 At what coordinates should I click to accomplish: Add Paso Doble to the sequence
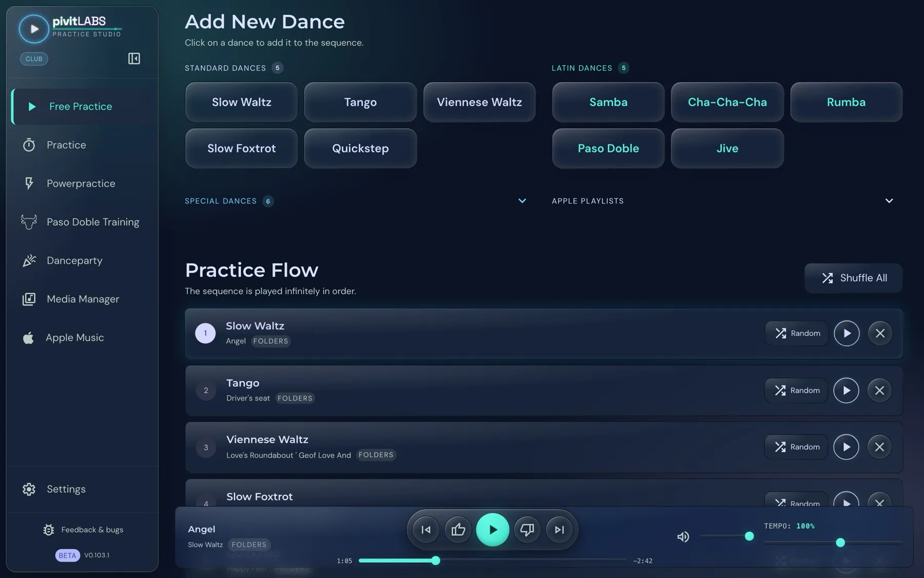(x=608, y=148)
